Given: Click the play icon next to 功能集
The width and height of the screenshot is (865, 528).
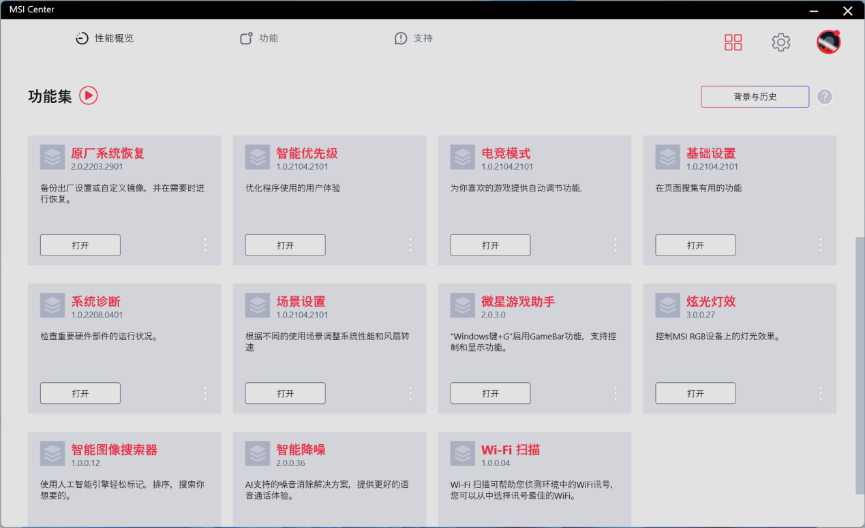Looking at the screenshot, I should 89,96.
